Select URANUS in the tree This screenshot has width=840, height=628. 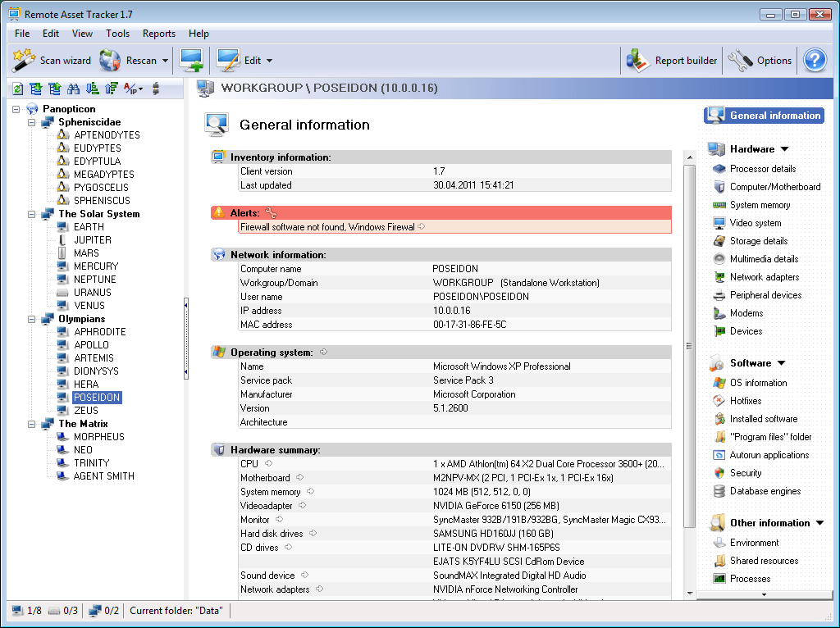point(93,293)
